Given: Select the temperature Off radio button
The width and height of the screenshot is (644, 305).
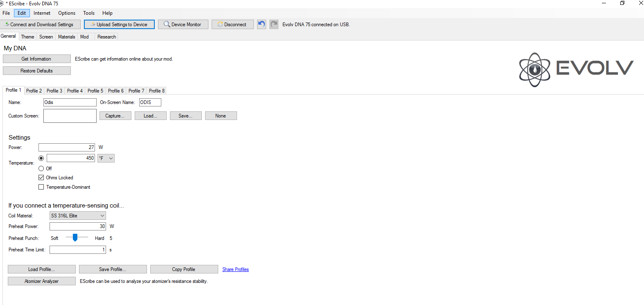Looking at the screenshot, I should tap(41, 169).
